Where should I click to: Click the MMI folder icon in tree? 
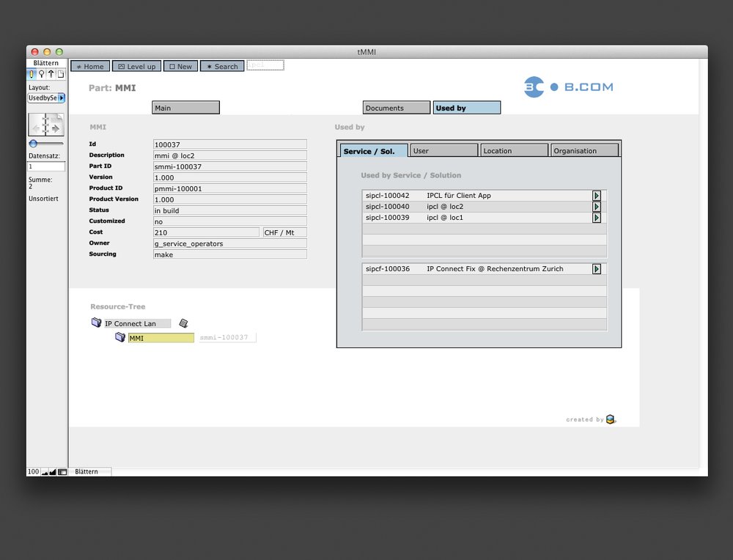click(x=120, y=336)
